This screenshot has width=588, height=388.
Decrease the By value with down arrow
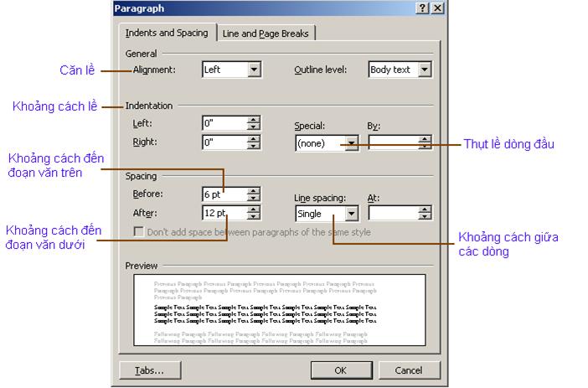425,147
